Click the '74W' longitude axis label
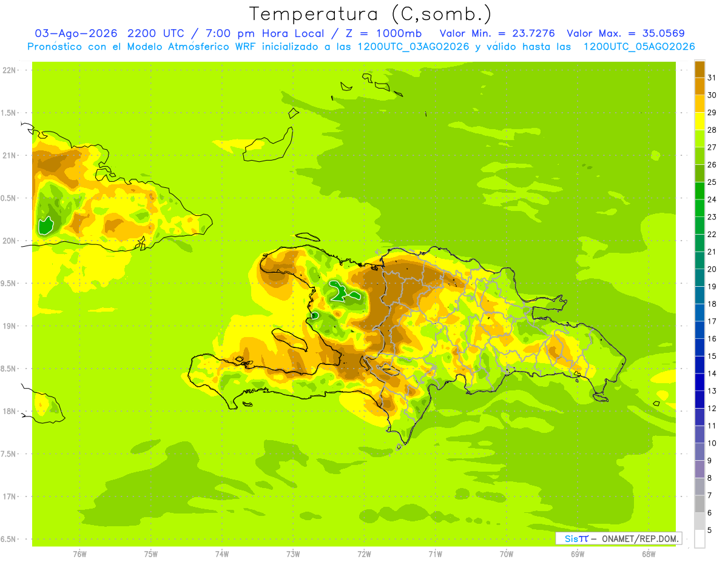Screen dimensions: 728x562 pos(222,554)
